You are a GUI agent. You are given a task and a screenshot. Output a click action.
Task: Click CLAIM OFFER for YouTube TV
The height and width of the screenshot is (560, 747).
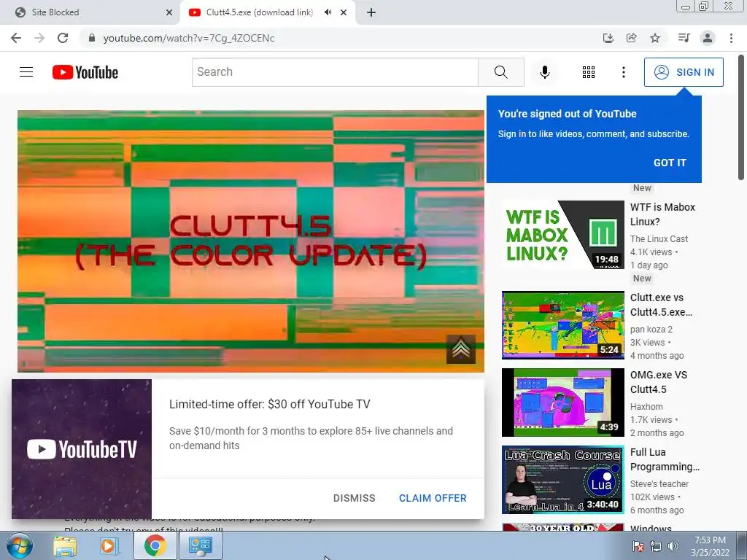[433, 497]
